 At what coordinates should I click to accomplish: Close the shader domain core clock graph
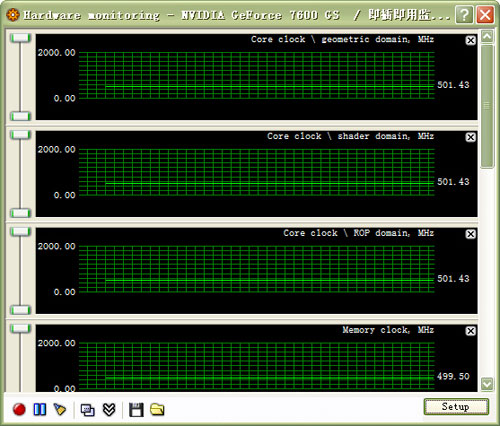470,137
